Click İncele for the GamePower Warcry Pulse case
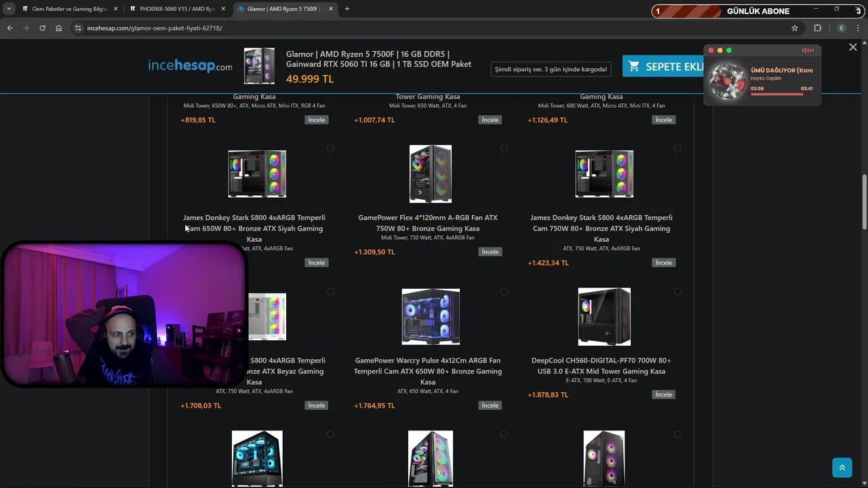This screenshot has width=868, height=488. (x=490, y=406)
